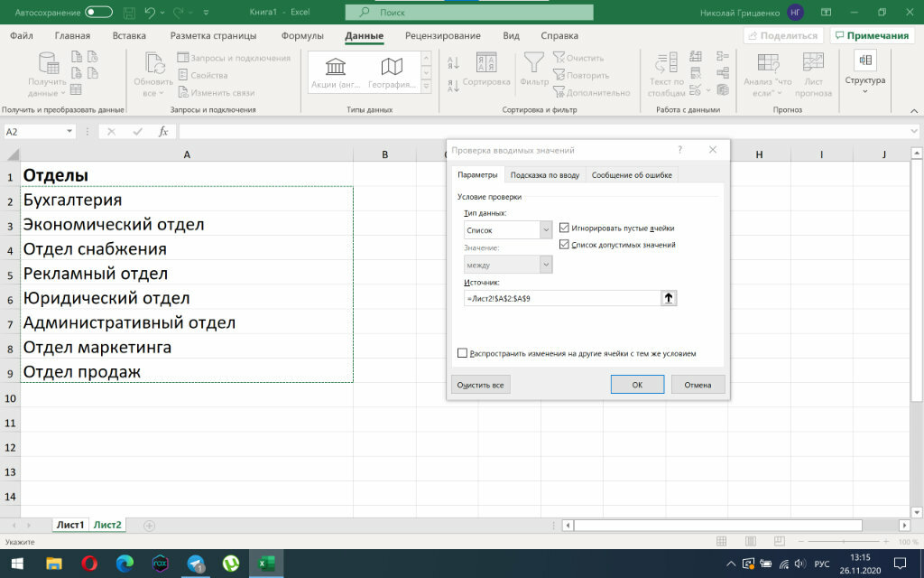Image resolution: width=924 pixels, height=578 pixels.
Task: Switch to sheet Лист1
Action: [x=70, y=525]
